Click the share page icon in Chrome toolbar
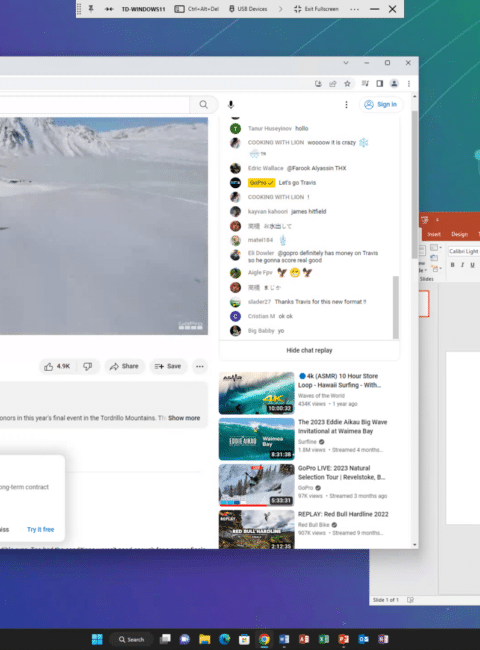480x650 pixels. pos(332,84)
